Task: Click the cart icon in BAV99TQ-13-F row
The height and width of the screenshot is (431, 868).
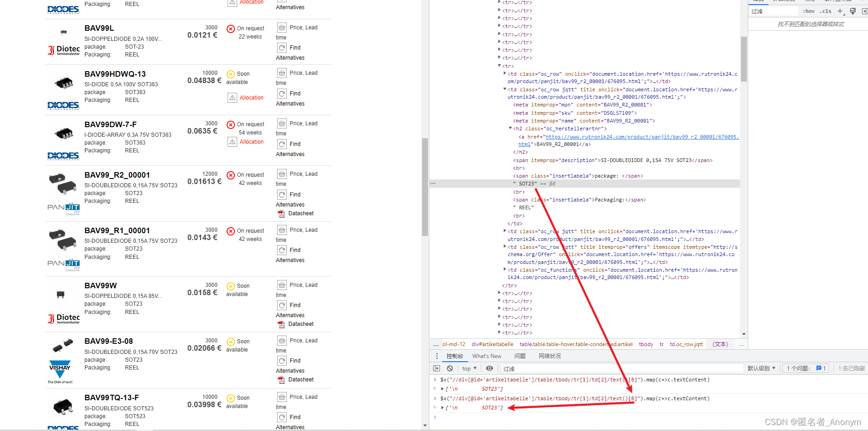Action: click(282, 397)
